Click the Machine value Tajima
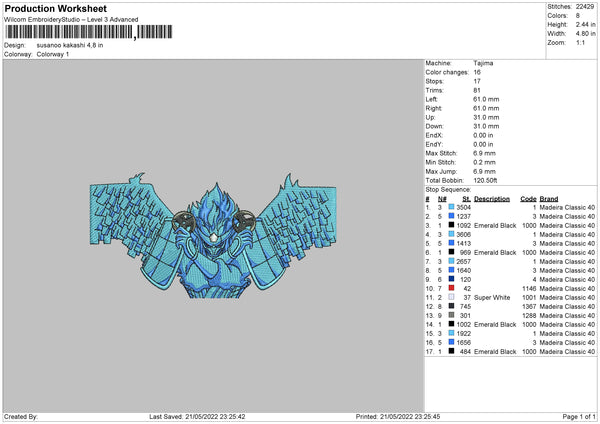 point(483,63)
